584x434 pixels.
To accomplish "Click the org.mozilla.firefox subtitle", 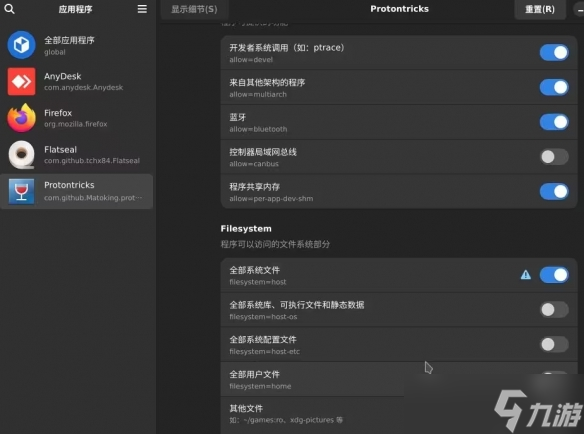I will (76, 124).
